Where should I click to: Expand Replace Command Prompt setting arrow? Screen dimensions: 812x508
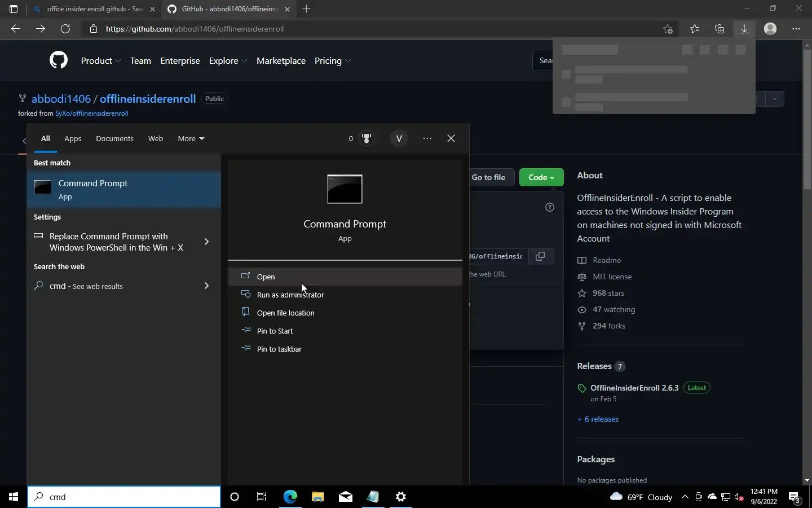tap(206, 242)
